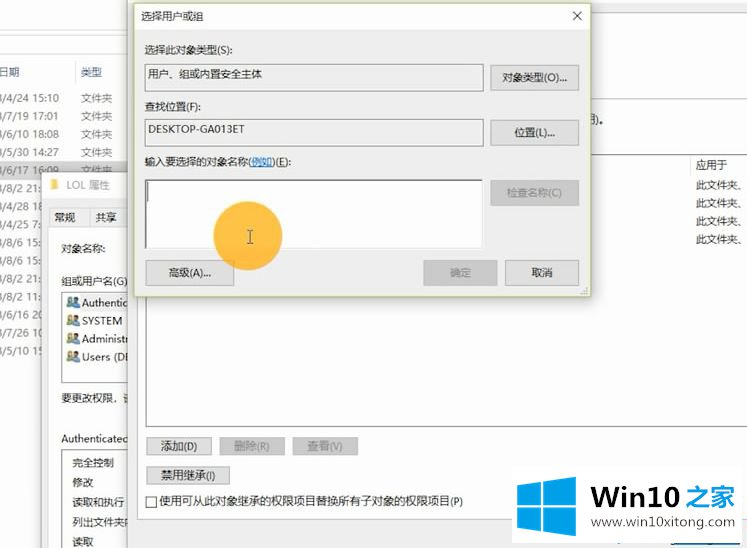Click the location field DESKTOP-GA013ET

tap(314, 132)
